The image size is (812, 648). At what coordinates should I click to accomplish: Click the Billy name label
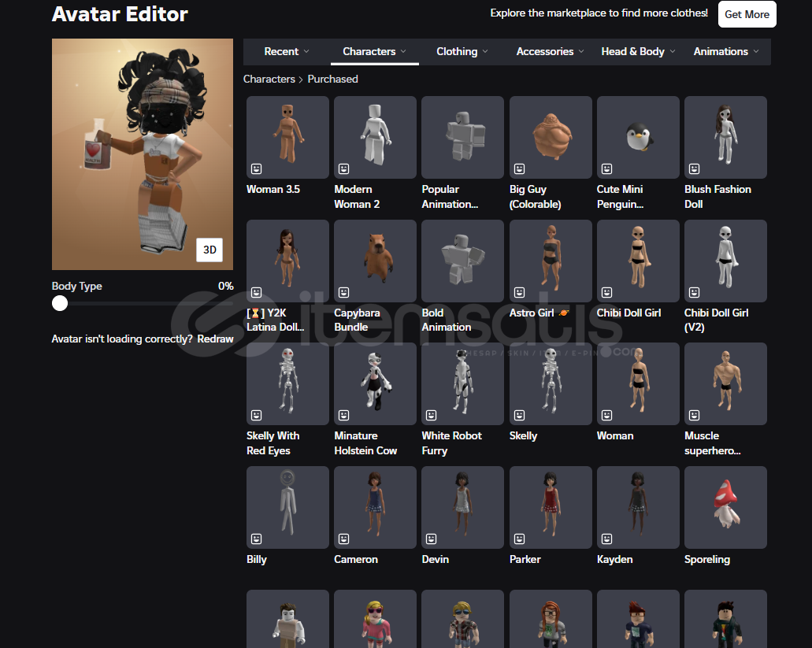point(256,560)
